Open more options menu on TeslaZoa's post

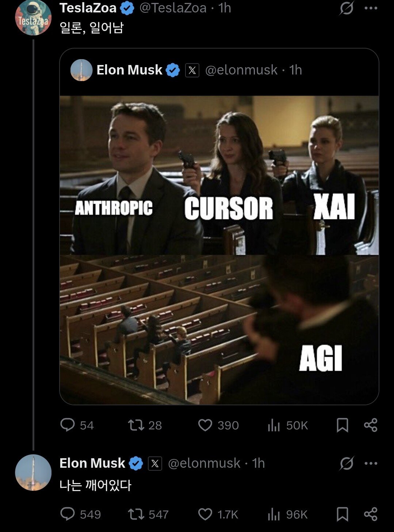[x=371, y=8]
